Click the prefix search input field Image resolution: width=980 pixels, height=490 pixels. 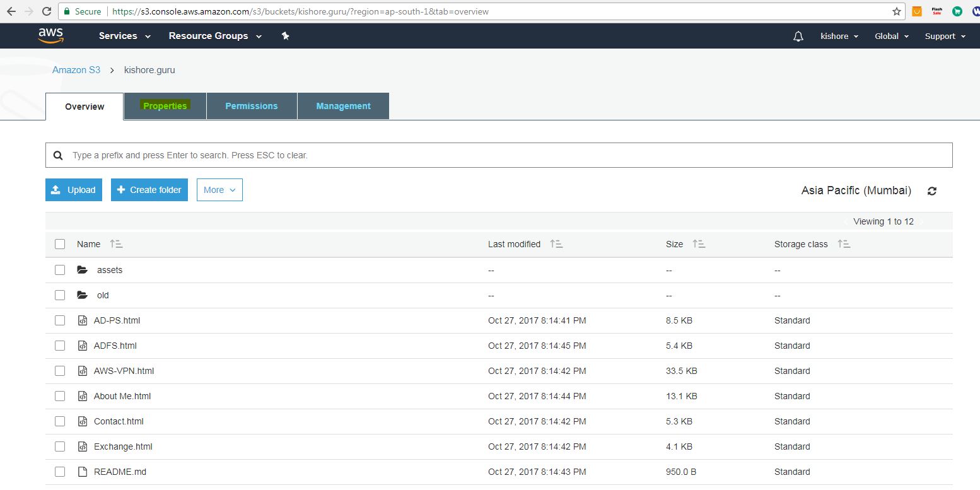point(498,155)
